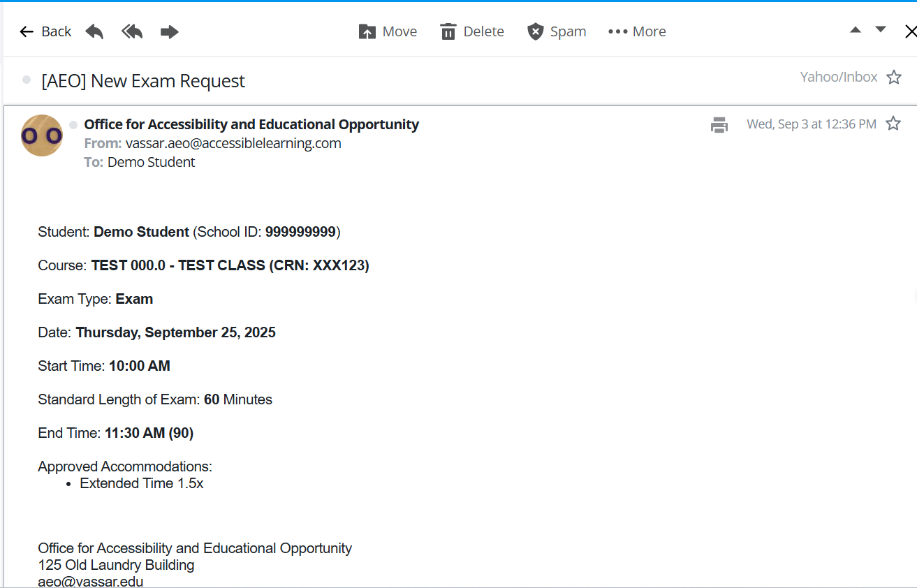Viewport: 917px width, 588px height.
Task: Click the Standard Length of Exam line
Action: pyautogui.click(x=155, y=399)
